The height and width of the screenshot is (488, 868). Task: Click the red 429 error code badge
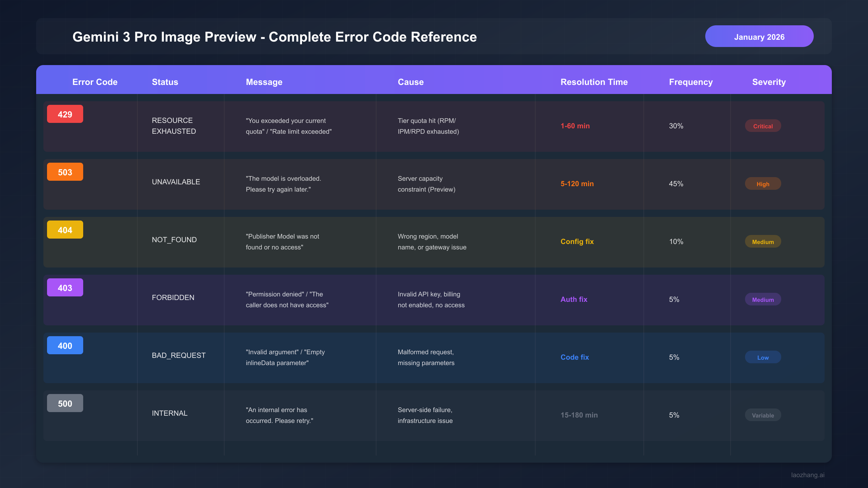[x=65, y=114]
